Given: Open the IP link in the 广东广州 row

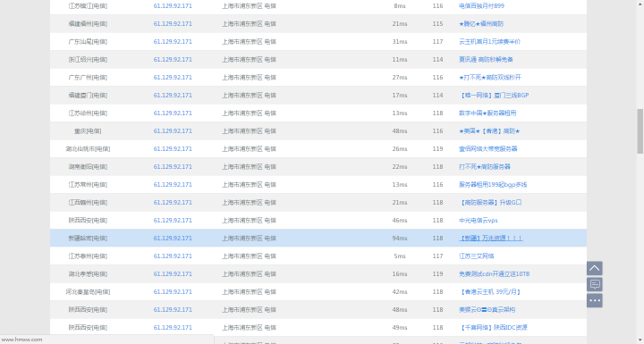Looking at the screenshot, I should coord(173,78).
